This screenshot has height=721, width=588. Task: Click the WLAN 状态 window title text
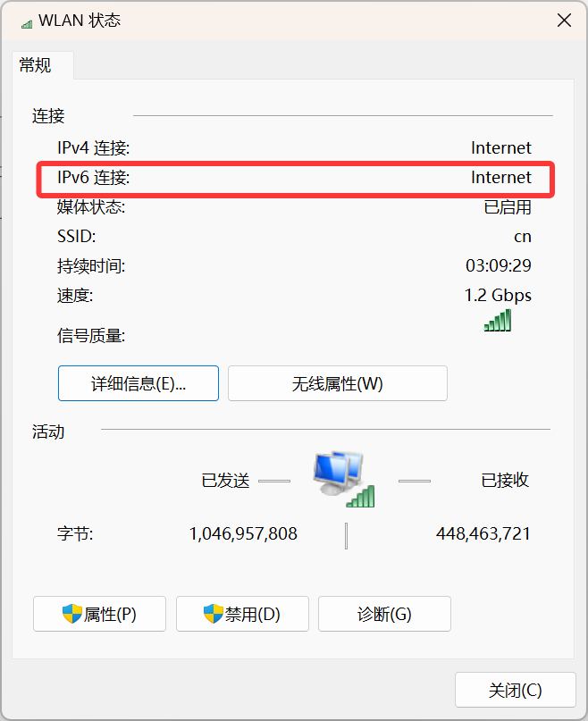coord(80,21)
